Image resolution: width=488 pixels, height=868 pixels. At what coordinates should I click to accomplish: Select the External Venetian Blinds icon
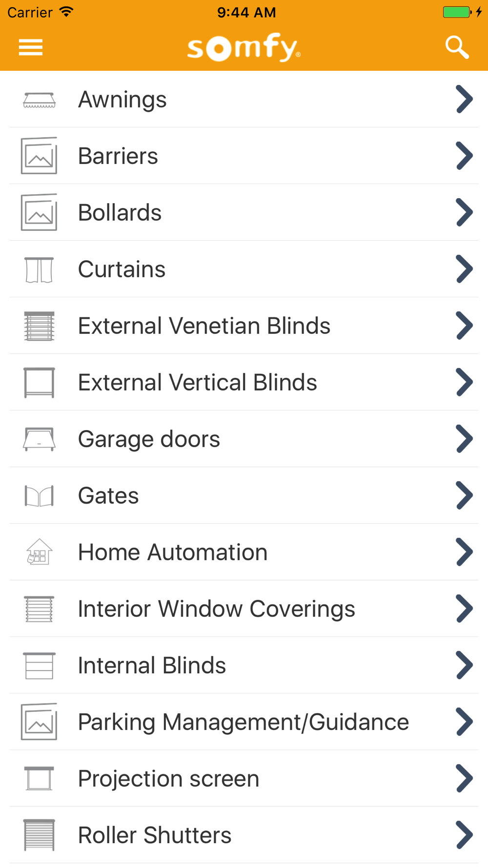[39, 326]
